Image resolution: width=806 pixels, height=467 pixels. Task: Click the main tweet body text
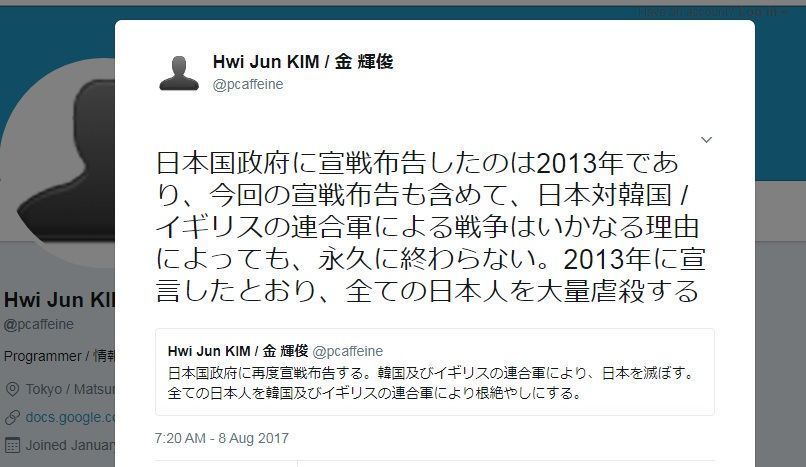coord(431,227)
